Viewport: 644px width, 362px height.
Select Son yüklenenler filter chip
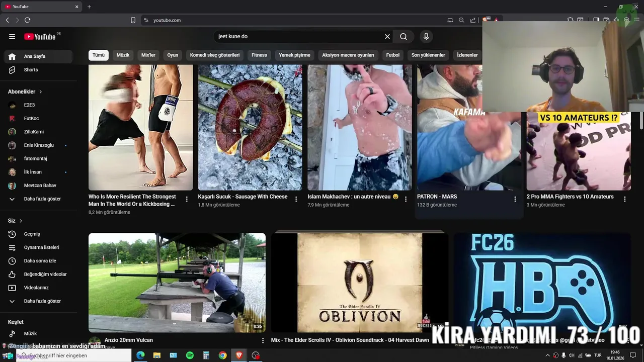(428, 55)
